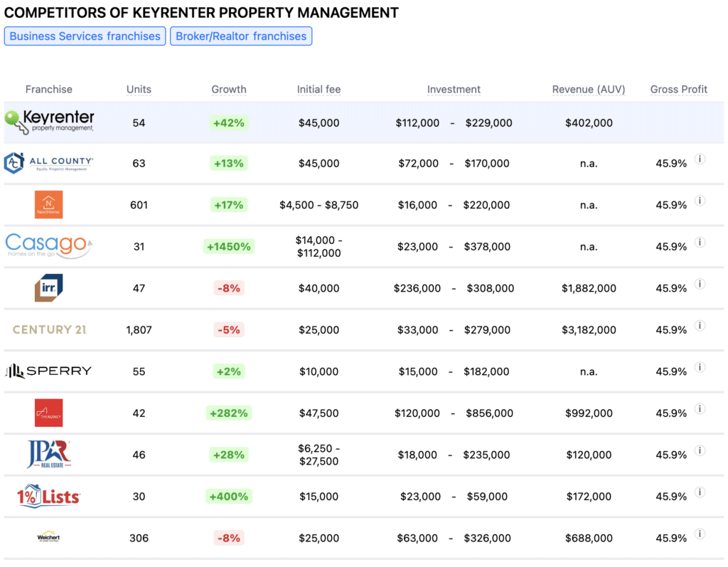Click the 306 units value

pyautogui.click(x=139, y=538)
